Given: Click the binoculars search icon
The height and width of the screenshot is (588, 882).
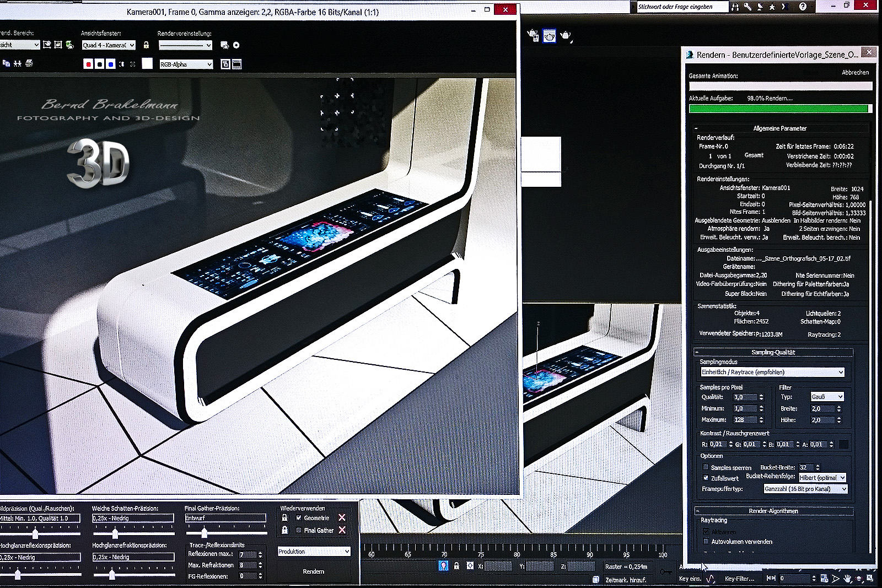Looking at the screenshot, I should tap(735, 7).
